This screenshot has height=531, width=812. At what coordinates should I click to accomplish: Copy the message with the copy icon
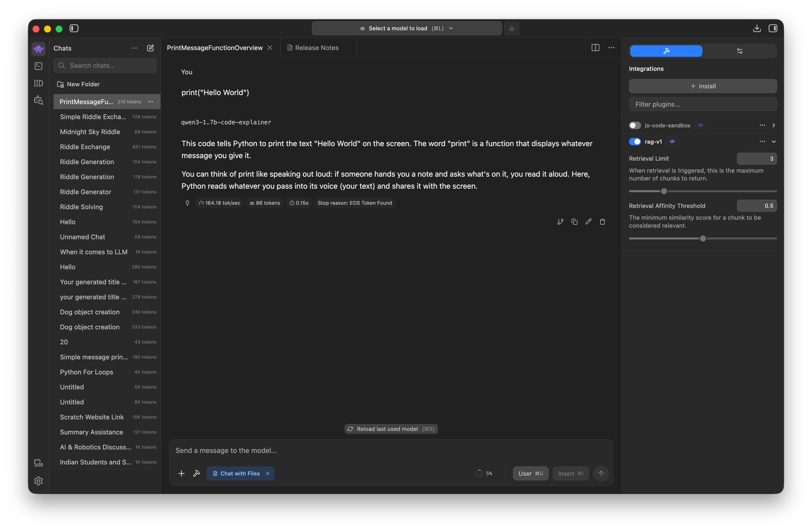tap(574, 222)
